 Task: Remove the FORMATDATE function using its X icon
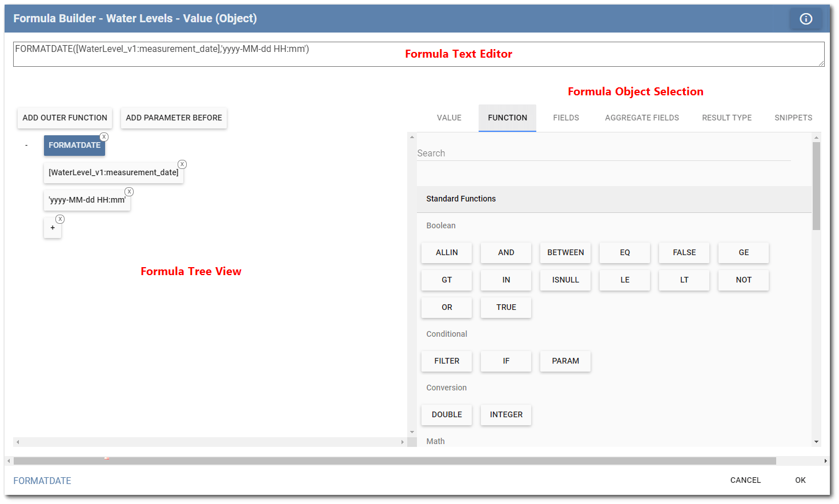pos(104,137)
